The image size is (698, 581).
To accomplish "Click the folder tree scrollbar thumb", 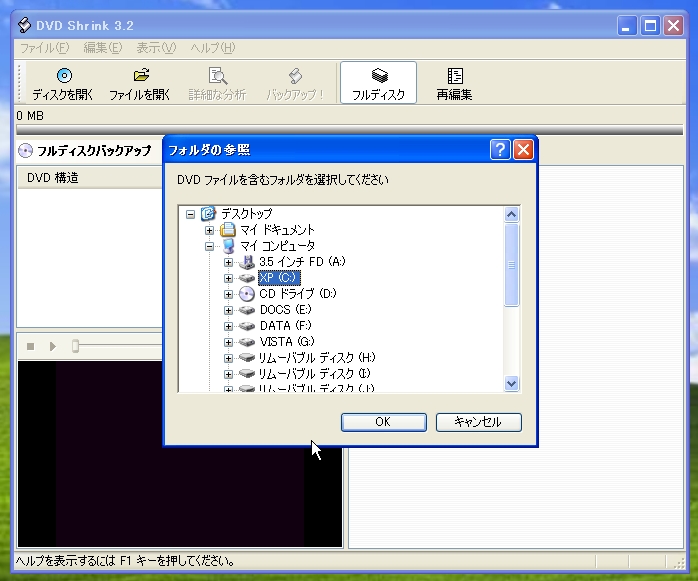I will click(511, 265).
